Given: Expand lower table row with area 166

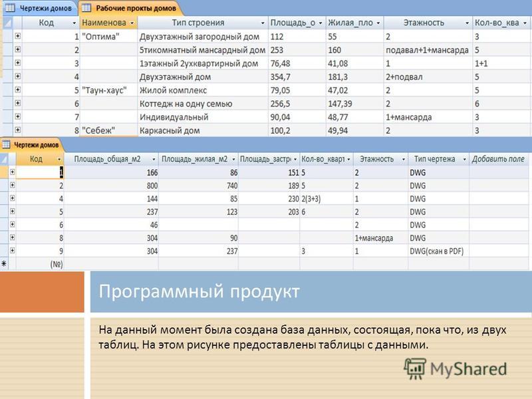Looking at the screenshot, I should [12, 172].
